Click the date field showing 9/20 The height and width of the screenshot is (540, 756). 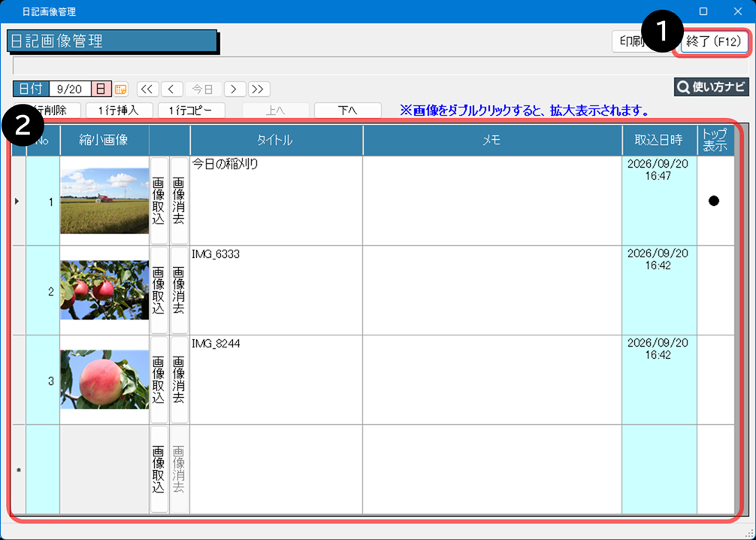70,89
